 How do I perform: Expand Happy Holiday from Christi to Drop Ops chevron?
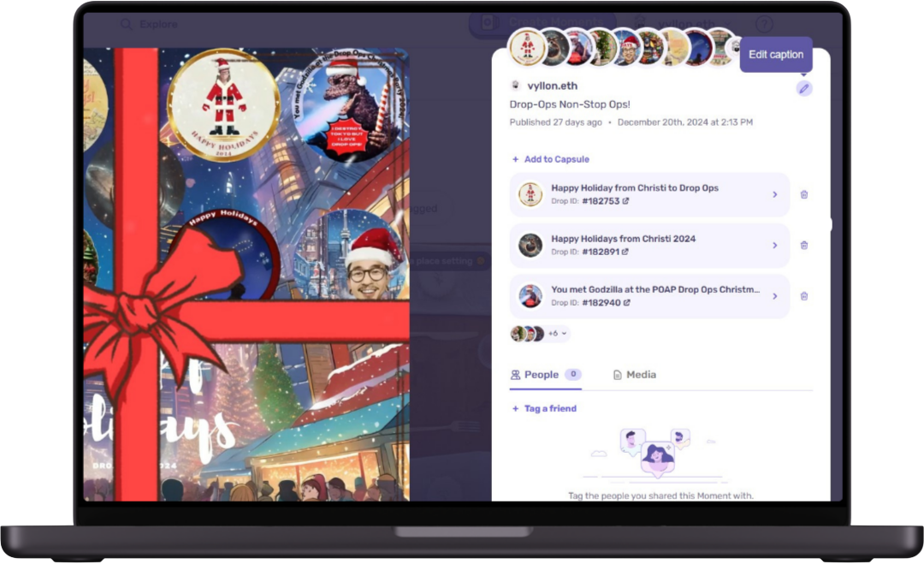[775, 194]
